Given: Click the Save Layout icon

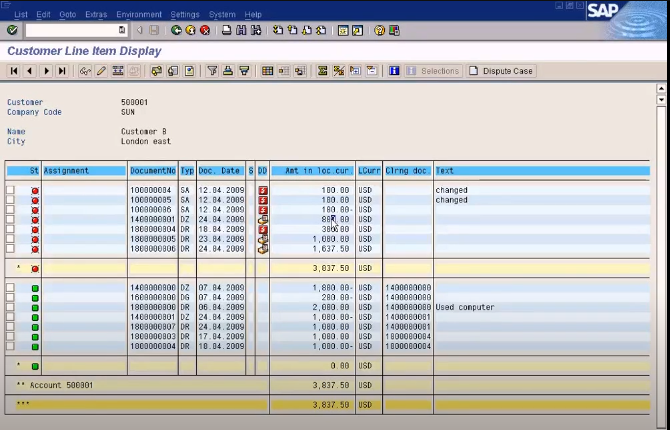Looking at the screenshot, I should 300,71.
